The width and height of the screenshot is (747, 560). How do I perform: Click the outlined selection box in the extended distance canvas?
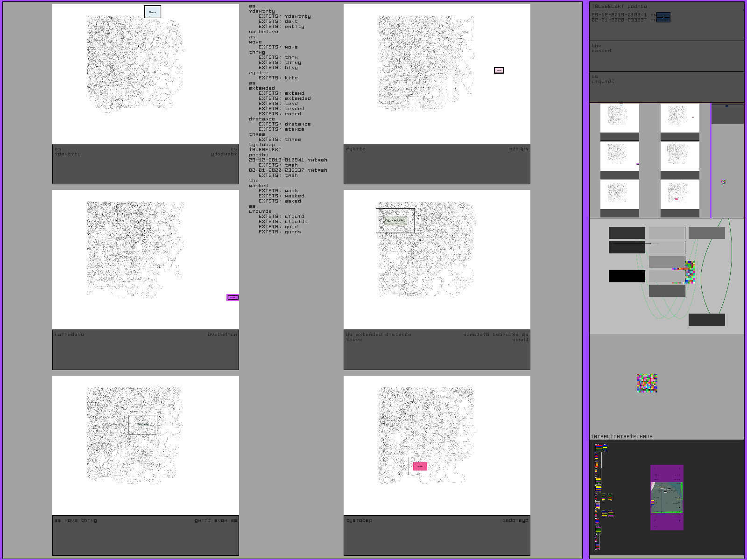point(395,220)
